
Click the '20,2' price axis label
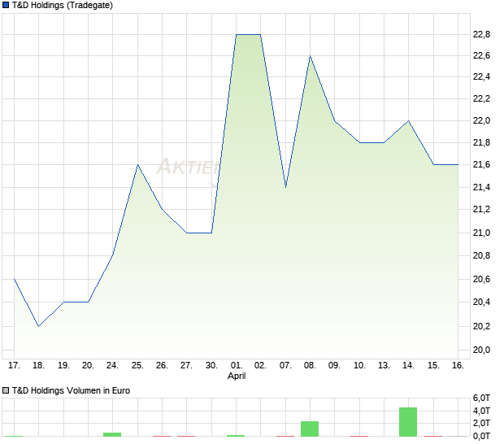pyautogui.click(x=481, y=326)
